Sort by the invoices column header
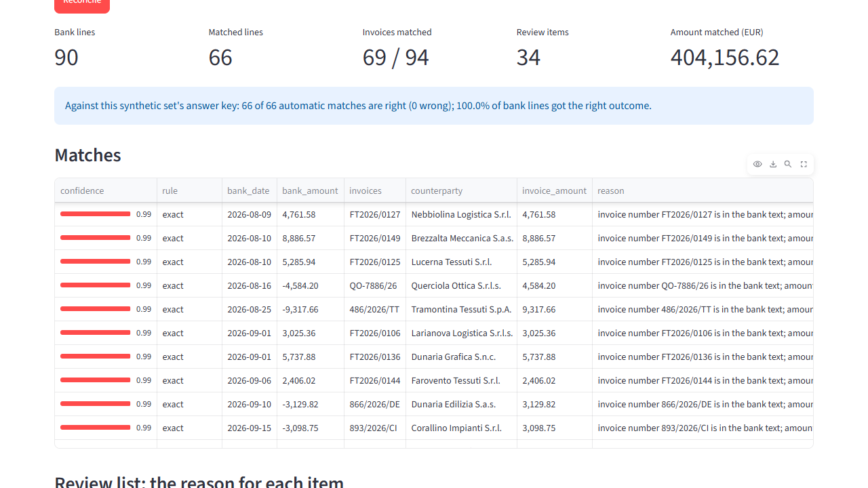 374,190
